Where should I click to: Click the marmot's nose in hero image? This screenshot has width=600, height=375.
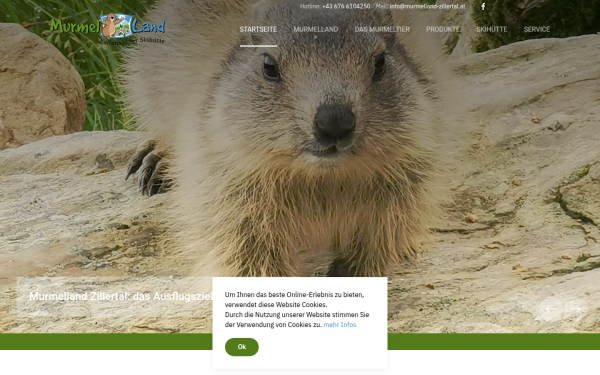pos(334,122)
